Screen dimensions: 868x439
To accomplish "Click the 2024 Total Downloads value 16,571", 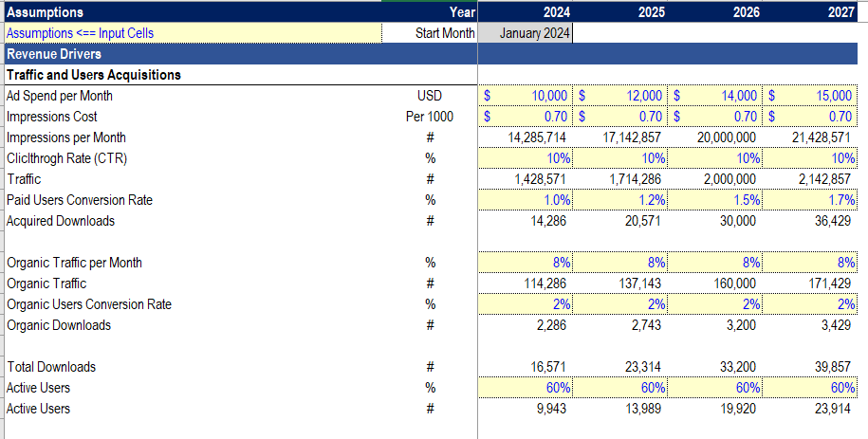I will click(x=525, y=367).
